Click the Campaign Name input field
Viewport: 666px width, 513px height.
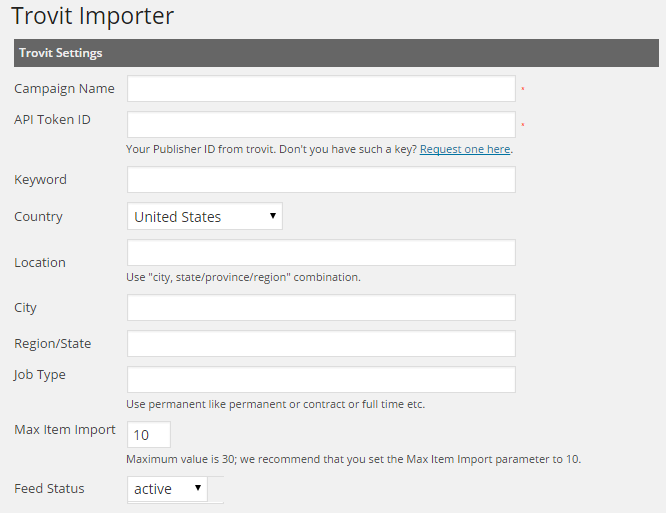click(321, 89)
